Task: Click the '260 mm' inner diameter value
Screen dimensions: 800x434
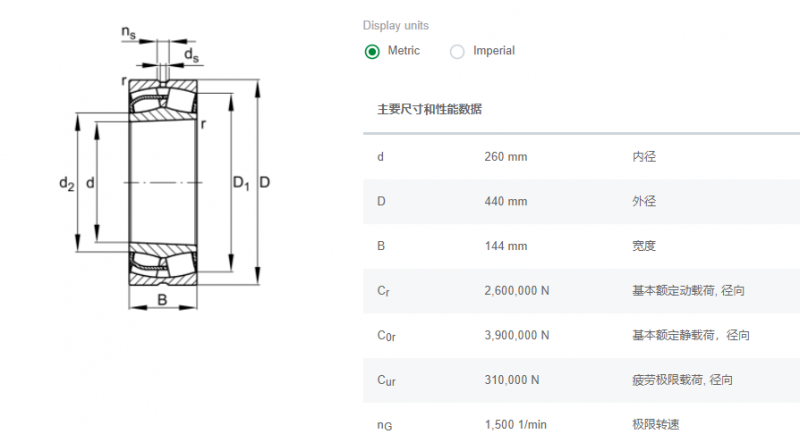Action: tap(506, 157)
